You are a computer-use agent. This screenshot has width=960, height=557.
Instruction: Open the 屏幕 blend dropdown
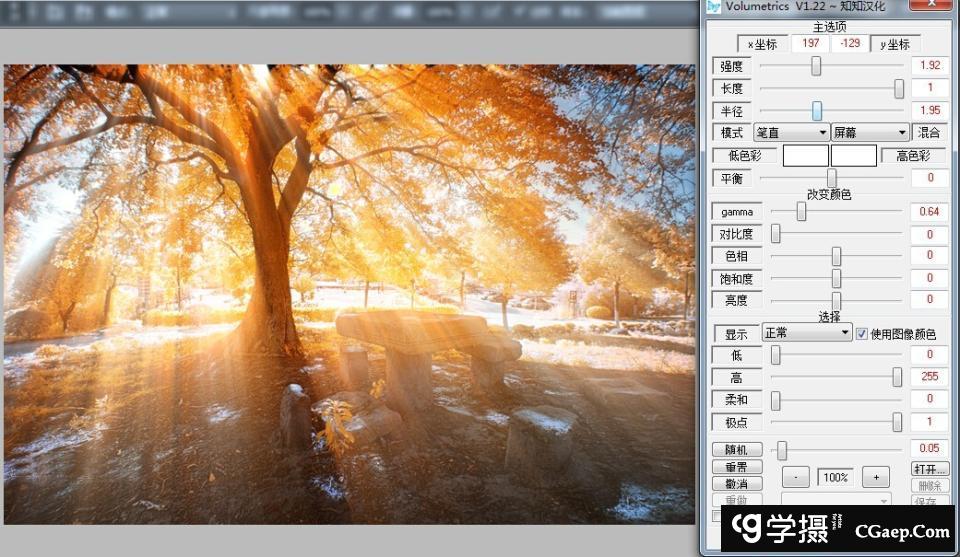(870, 132)
